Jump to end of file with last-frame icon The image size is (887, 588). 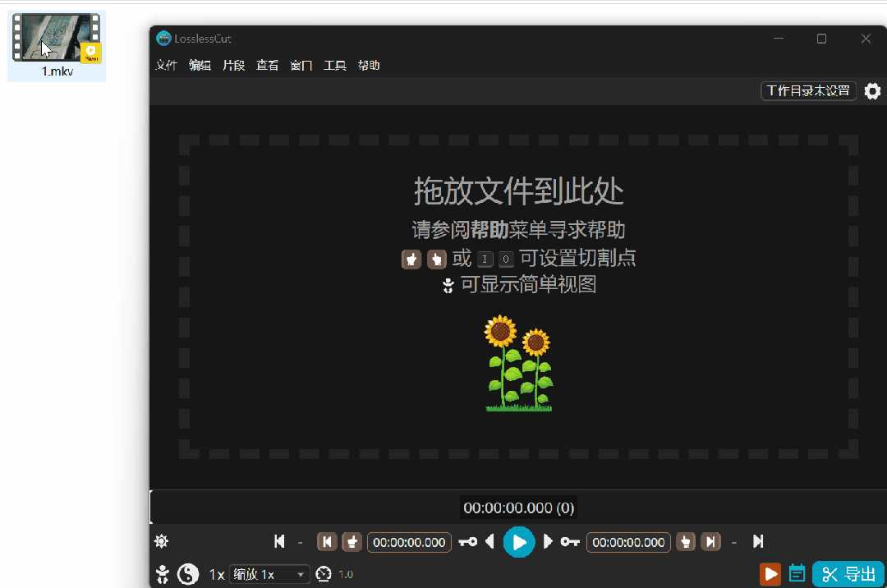[759, 542]
